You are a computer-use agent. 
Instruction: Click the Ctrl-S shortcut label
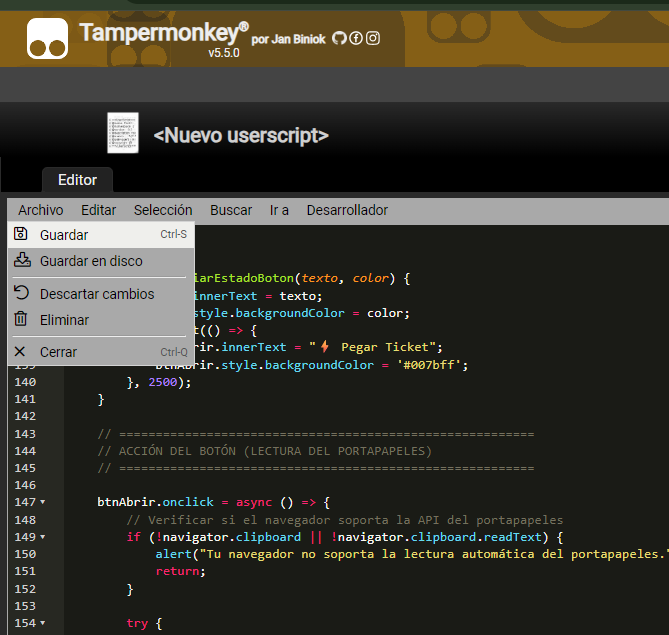tap(174, 234)
